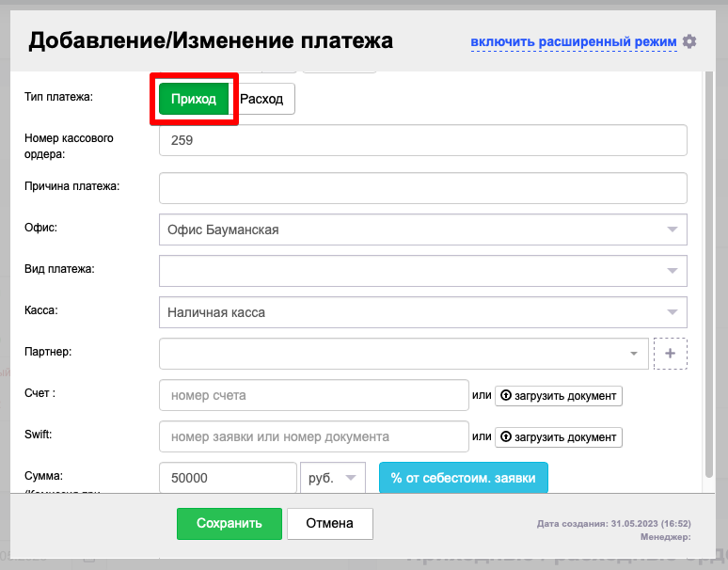Click the Дата создания text in footer
The image size is (728, 570).
tap(614, 524)
